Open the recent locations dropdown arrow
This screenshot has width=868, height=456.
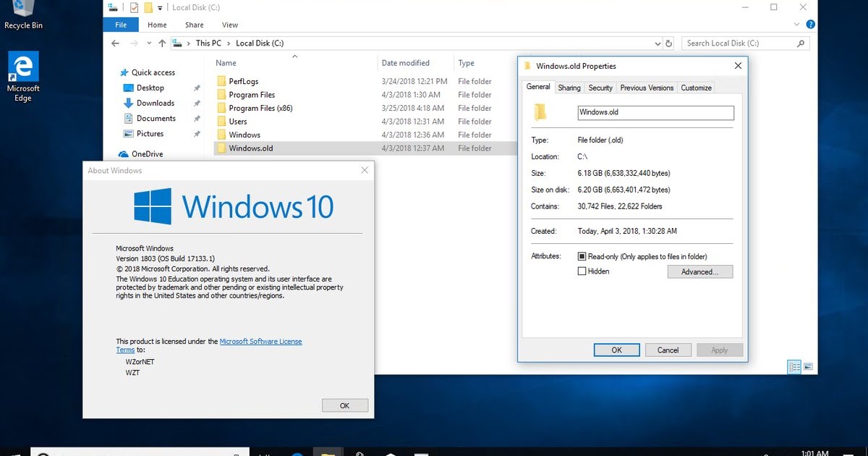pyautogui.click(x=150, y=43)
